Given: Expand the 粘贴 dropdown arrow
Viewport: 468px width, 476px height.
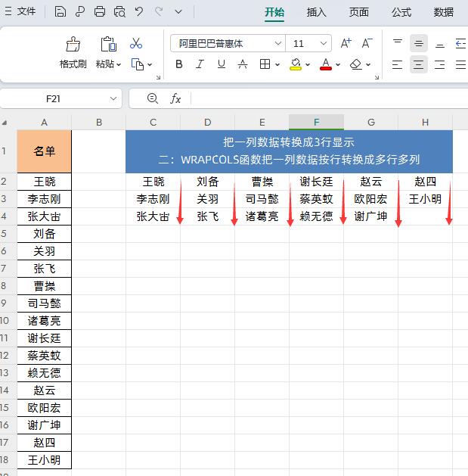Looking at the screenshot, I should (x=119, y=64).
